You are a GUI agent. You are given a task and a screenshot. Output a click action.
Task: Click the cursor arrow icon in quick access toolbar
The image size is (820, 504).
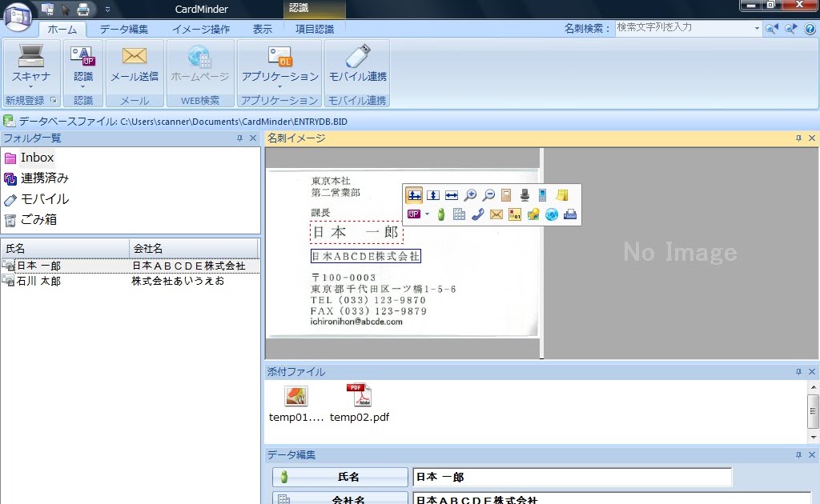click(x=66, y=9)
